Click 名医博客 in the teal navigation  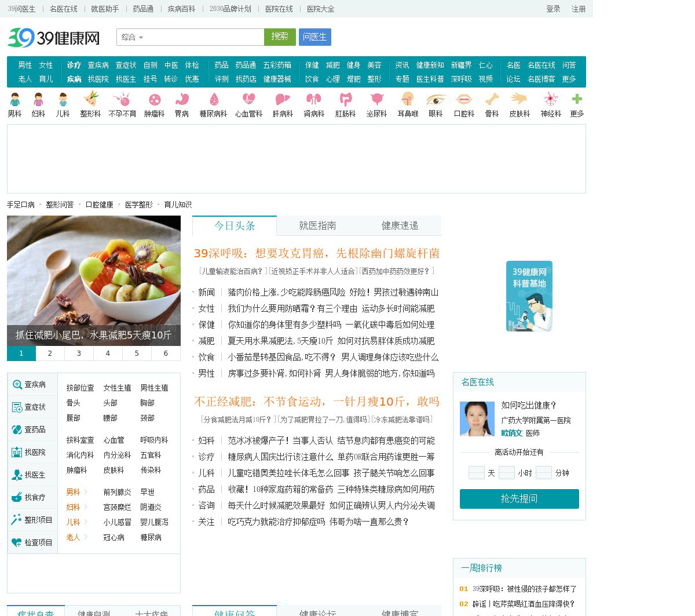click(x=541, y=79)
